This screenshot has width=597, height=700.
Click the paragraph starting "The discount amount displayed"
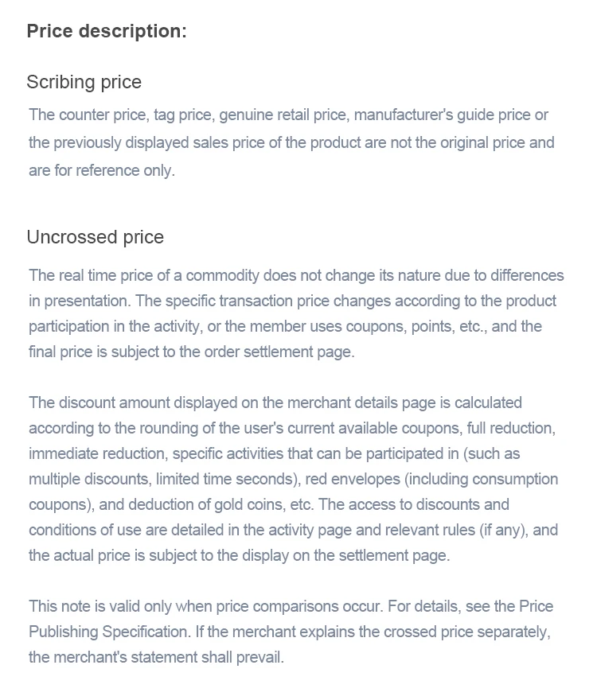(293, 479)
